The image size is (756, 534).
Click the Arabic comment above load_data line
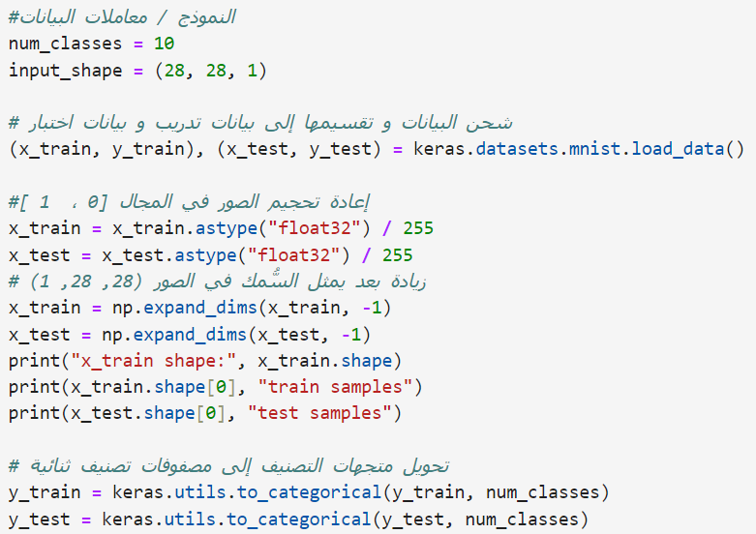click(x=260, y=123)
